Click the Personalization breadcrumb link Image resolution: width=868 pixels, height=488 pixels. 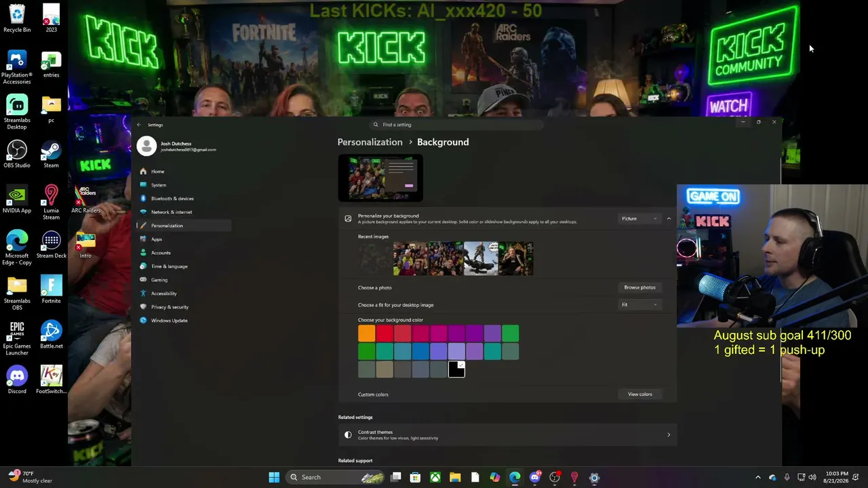370,142
